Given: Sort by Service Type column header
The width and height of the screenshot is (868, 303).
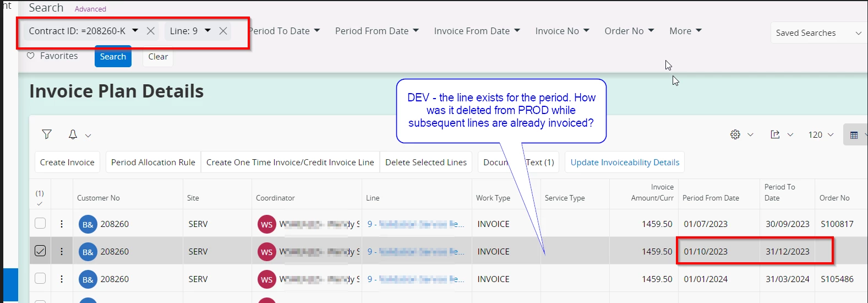Looking at the screenshot, I should [x=565, y=198].
